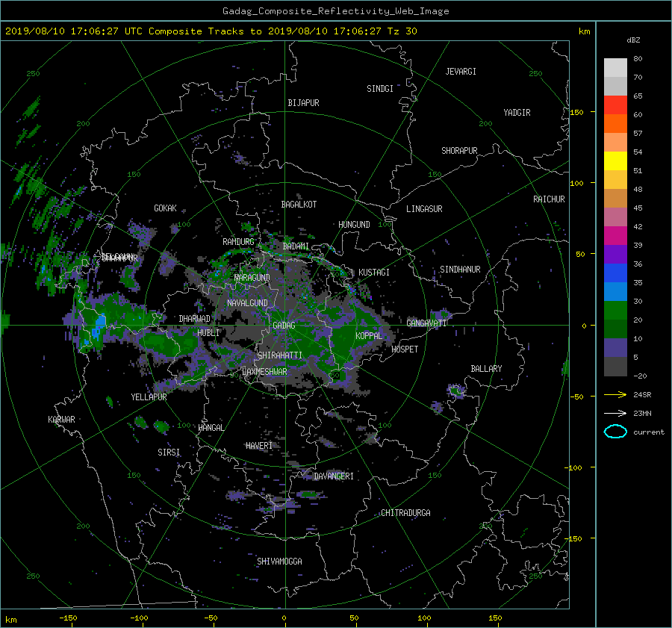Select the KOPPAL city label
672x628 pixels.
point(369,336)
